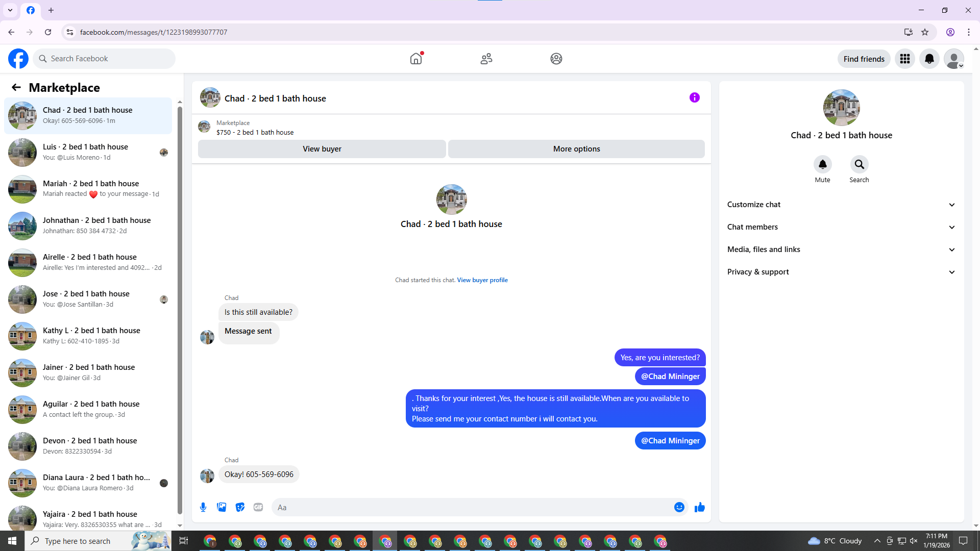Reload the page with the refresh icon
The height and width of the screenshot is (551, 980).
tap(48, 32)
